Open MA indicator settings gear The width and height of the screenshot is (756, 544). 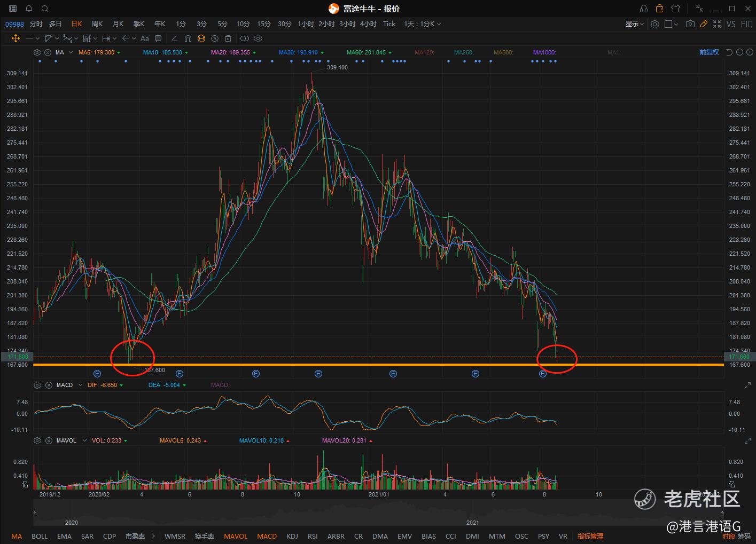tap(37, 52)
